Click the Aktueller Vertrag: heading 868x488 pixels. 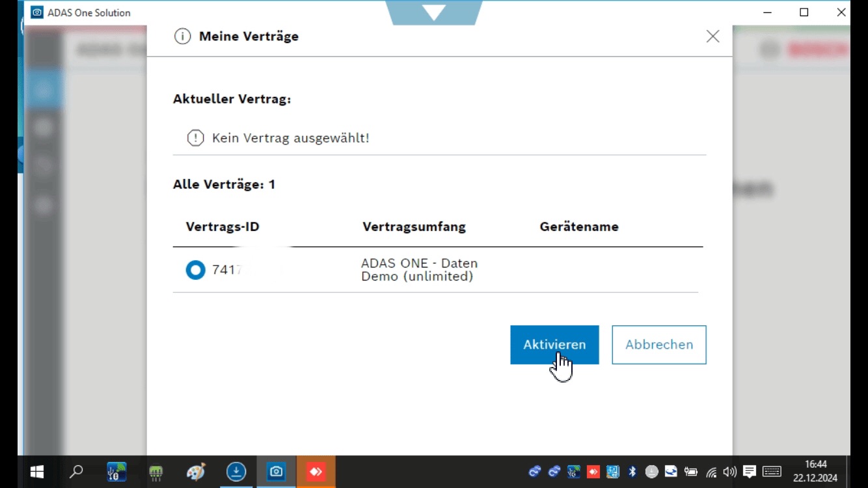pyautogui.click(x=232, y=100)
